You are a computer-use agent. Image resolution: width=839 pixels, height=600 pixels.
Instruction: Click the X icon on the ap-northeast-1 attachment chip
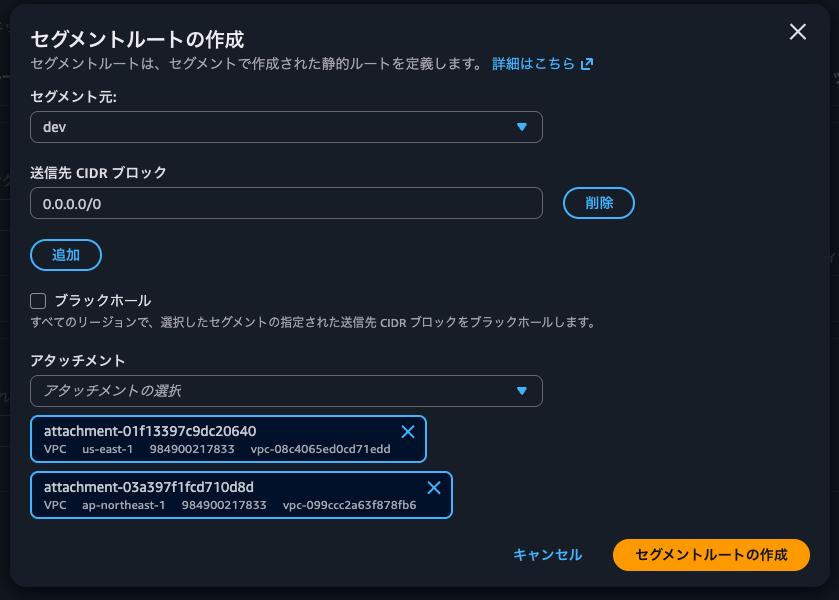(433, 488)
